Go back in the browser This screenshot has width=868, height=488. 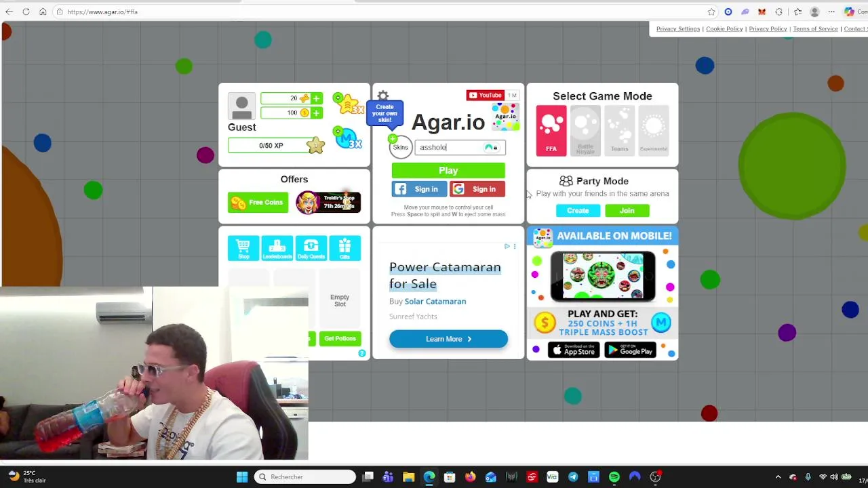click(x=9, y=12)
